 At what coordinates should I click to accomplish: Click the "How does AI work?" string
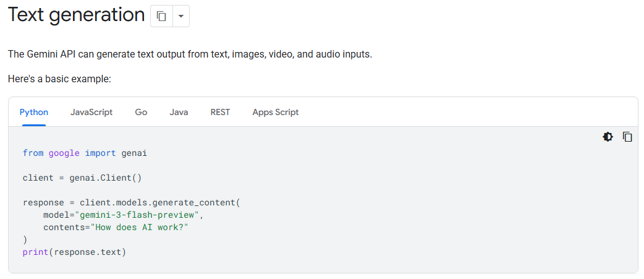tap(139, 227)
